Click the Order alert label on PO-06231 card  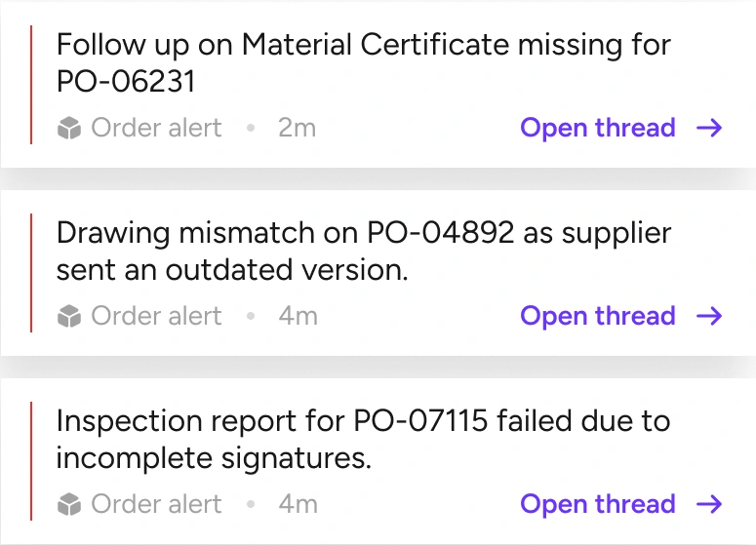point(156,128)
